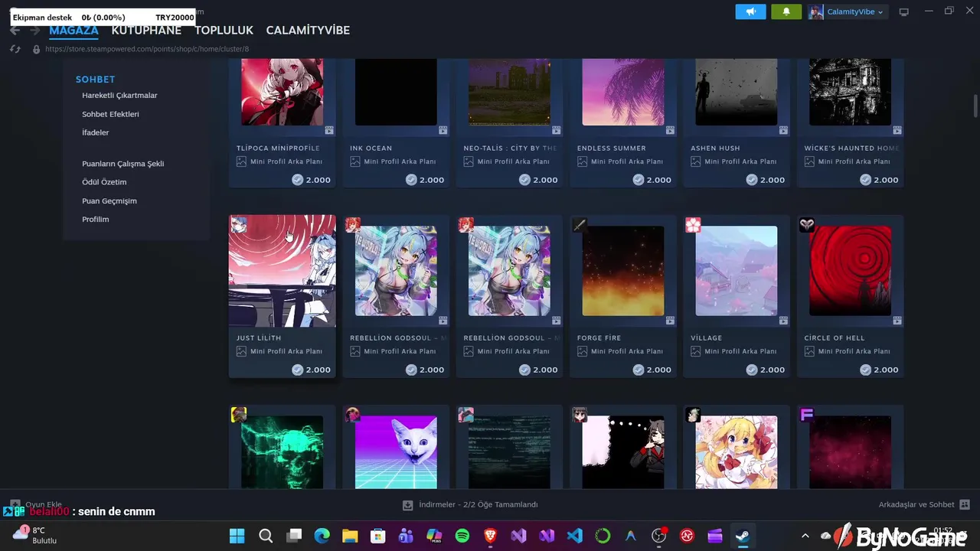Open Microsoft Store from the taskbar
Viewport: 980px width, 551px height.
[377, 536]
